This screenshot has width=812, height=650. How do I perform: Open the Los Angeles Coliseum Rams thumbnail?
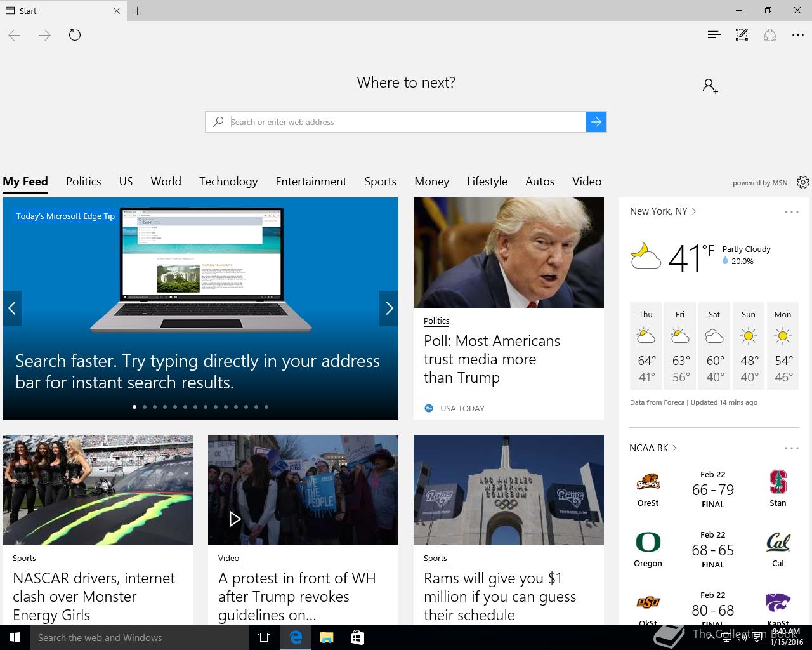509,490
